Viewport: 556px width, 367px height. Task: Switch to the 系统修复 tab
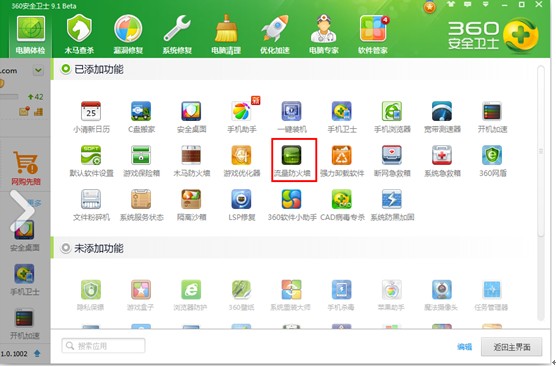pos(177,35)
